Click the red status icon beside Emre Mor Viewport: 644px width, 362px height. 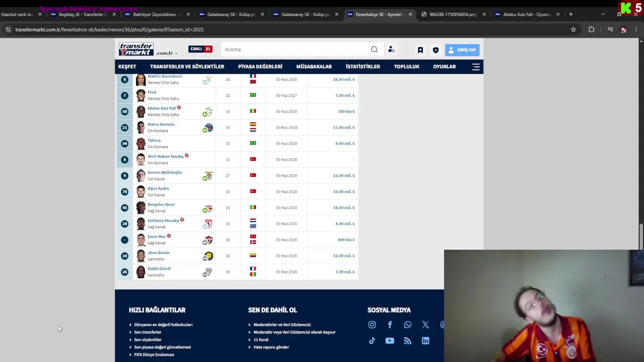click(x=169, y=236)
